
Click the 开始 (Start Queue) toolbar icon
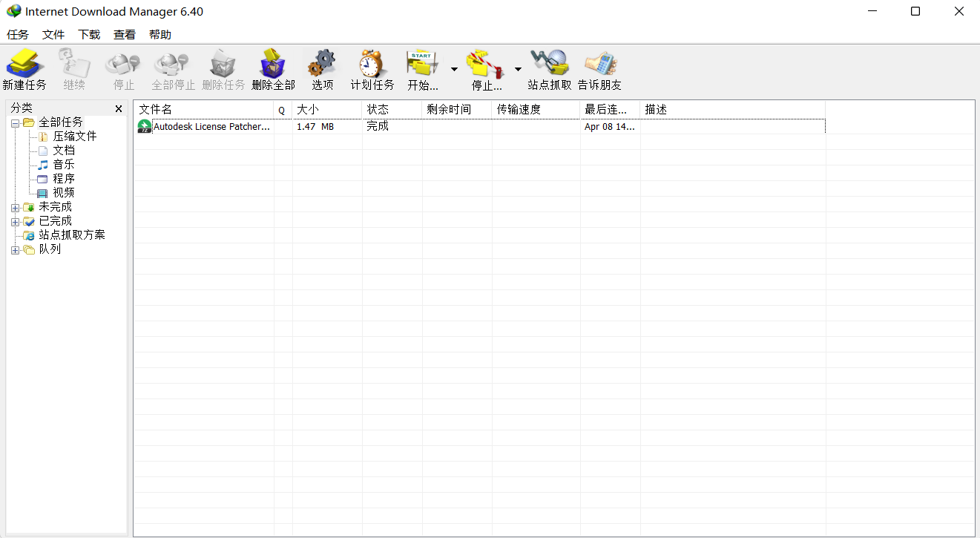422,70
